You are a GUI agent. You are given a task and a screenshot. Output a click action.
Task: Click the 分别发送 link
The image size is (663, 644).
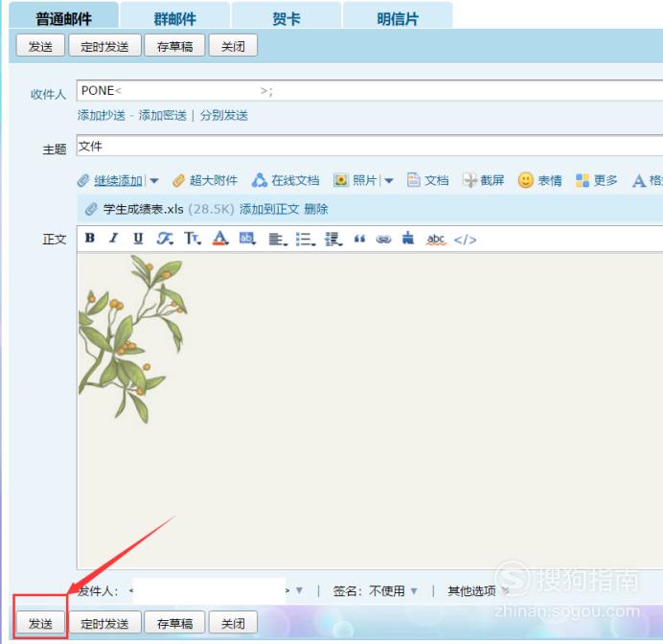[223, 115]
